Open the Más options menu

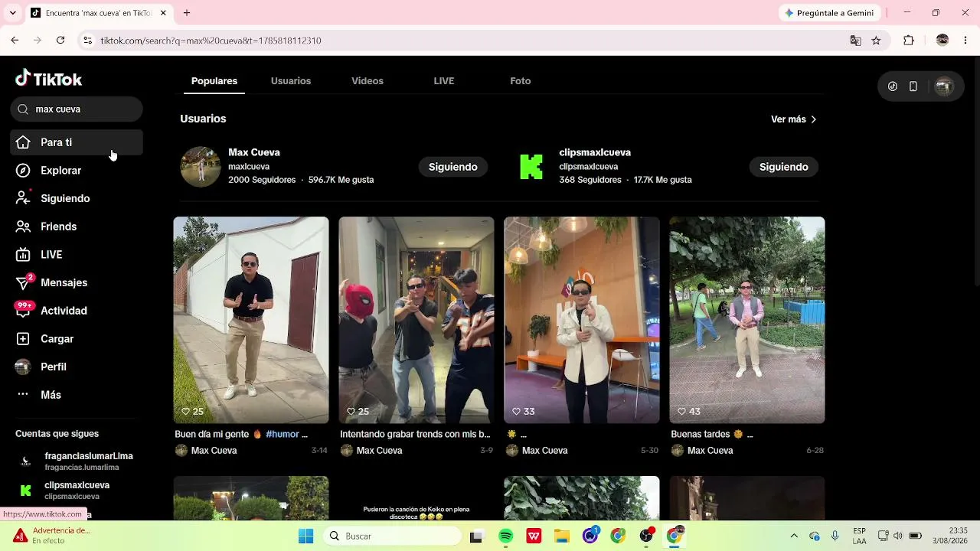pyautogui.click(x=77, y=395)
